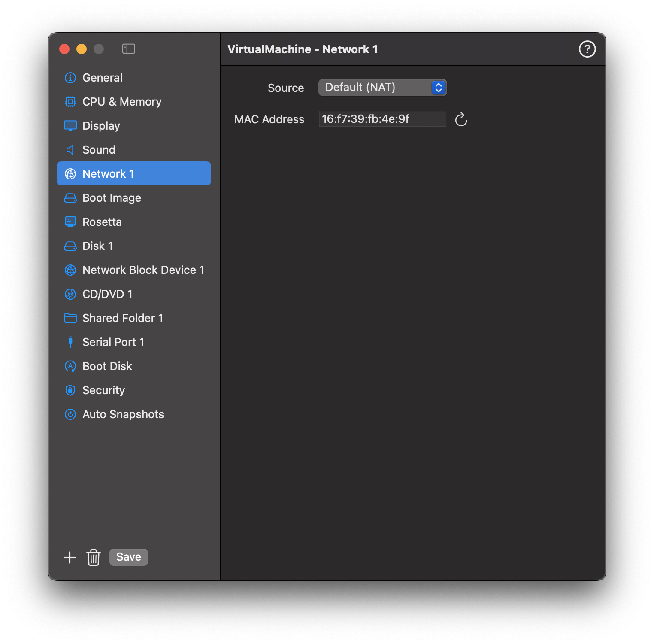Open General settings in sidebar
This screenshot has height=644, width=654.
point(102,78)
